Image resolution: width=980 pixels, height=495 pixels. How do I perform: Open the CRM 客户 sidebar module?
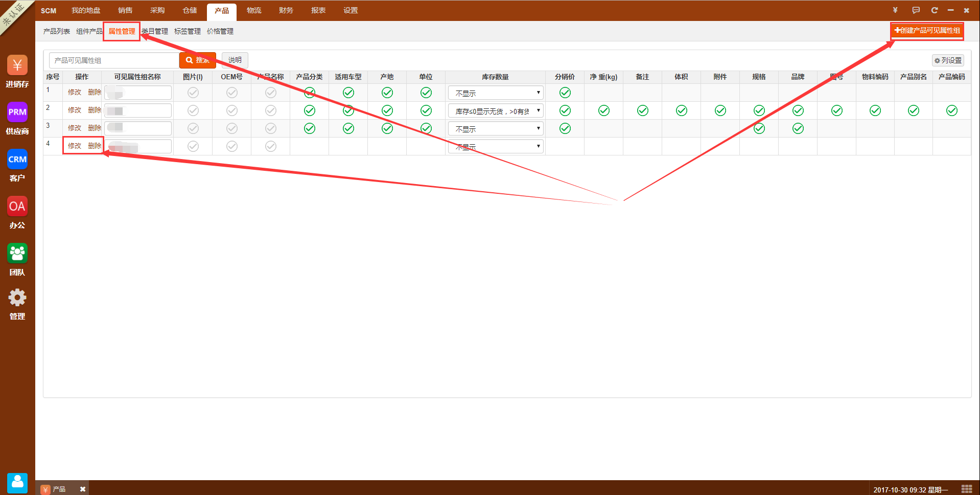[17, 166]
